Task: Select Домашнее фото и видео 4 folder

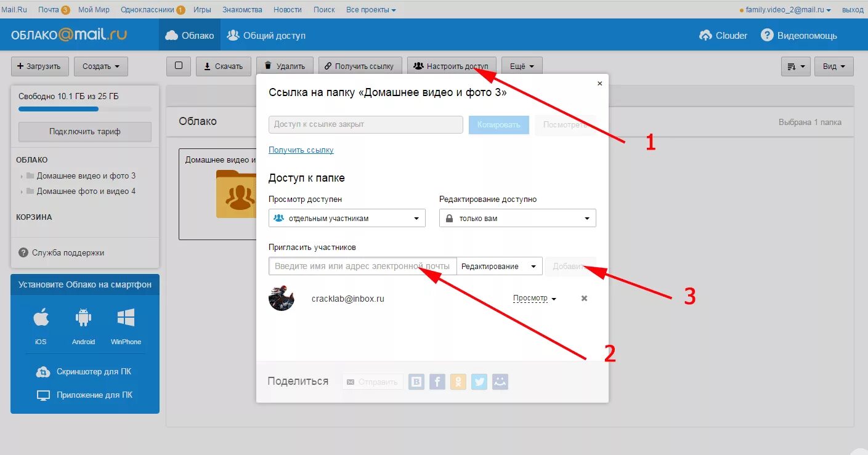Action: 86,191
